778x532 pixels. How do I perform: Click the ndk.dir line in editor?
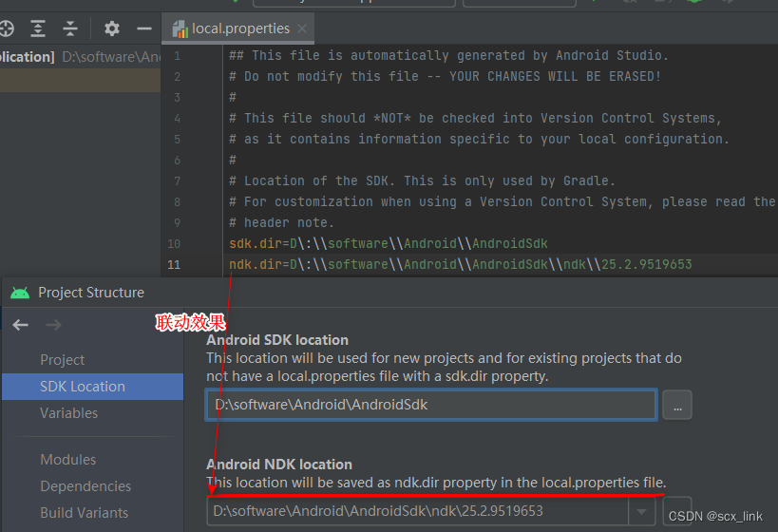pos(460,264)
